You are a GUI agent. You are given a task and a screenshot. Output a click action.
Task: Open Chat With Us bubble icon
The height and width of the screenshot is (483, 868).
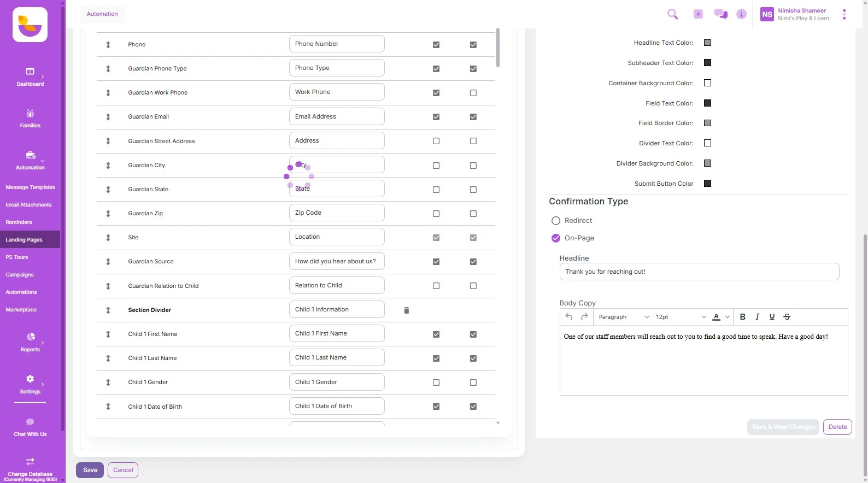coord(30,422)
